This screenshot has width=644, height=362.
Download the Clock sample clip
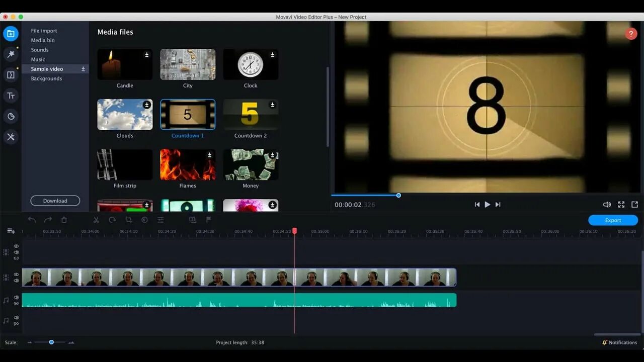(272, 55)
